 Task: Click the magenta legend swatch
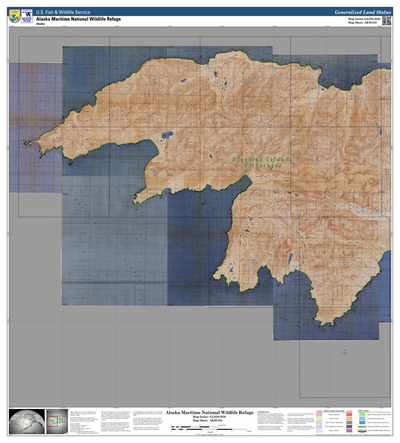(x=349, y=430)
